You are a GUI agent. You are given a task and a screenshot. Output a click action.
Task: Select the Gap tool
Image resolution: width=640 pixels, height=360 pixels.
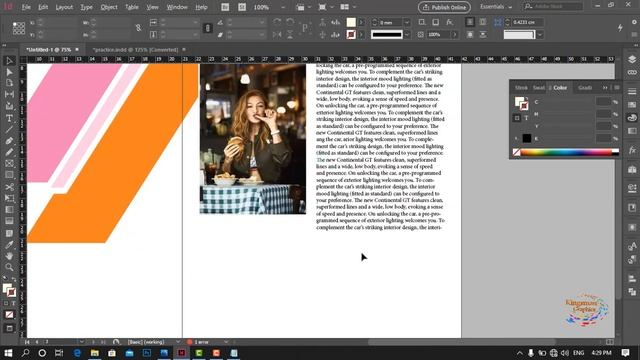point(9,94)
